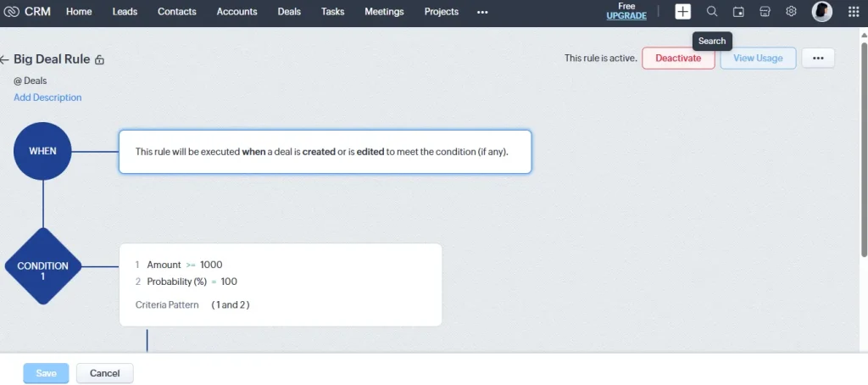Open the Setup gear icon

(791, 12)
